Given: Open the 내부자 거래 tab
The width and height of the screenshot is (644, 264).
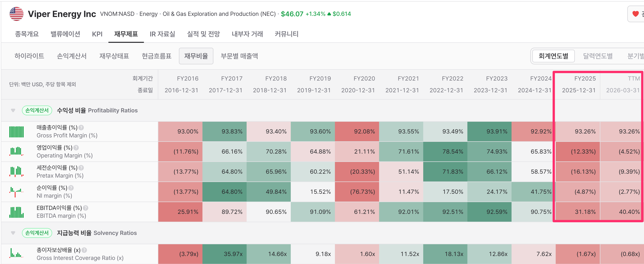Looking at the screenshot, I should pos(247,34).
